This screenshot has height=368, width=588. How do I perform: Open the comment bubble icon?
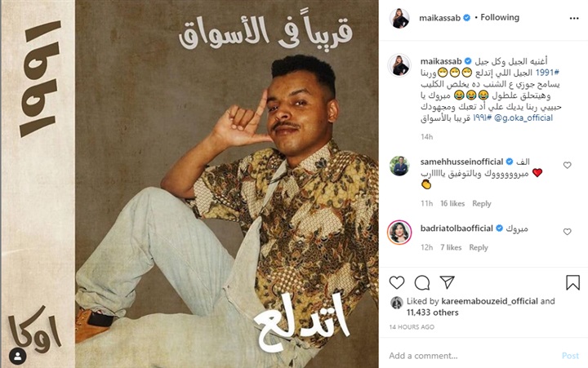pyautogui.click(x=422, y=282)
